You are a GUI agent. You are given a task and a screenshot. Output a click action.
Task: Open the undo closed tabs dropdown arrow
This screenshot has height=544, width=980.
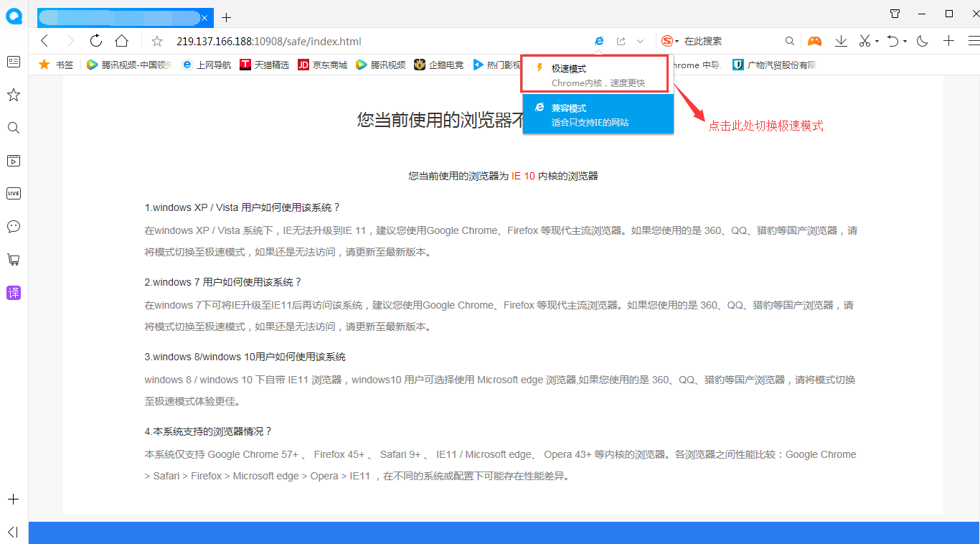905,42
